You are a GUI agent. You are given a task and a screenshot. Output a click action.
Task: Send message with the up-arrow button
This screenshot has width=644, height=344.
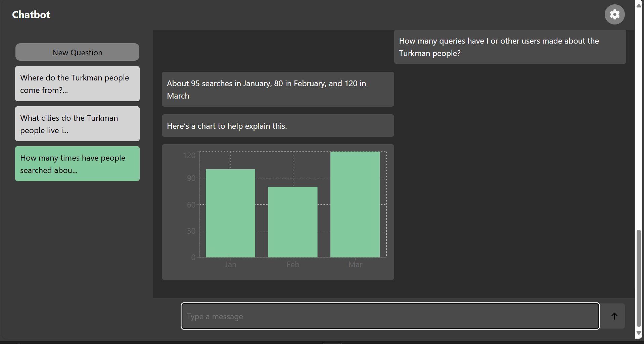pyautogui.click(x=614, y=316)
